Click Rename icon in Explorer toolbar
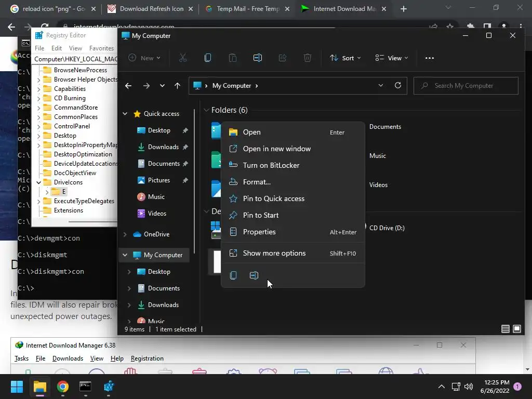The height and width of the screenshot is (399, 532). click(x=258, y=58)
